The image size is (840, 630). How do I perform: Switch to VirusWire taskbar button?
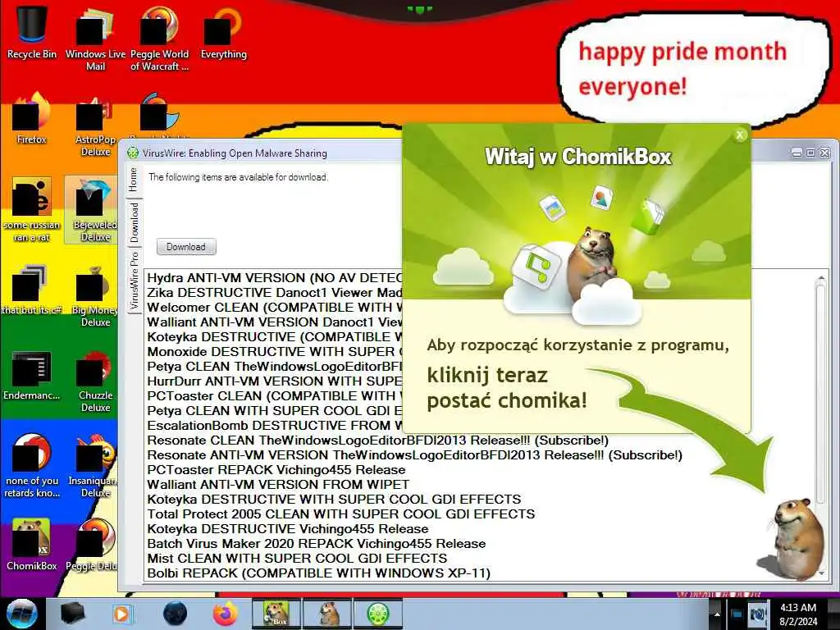pos(377,614)
